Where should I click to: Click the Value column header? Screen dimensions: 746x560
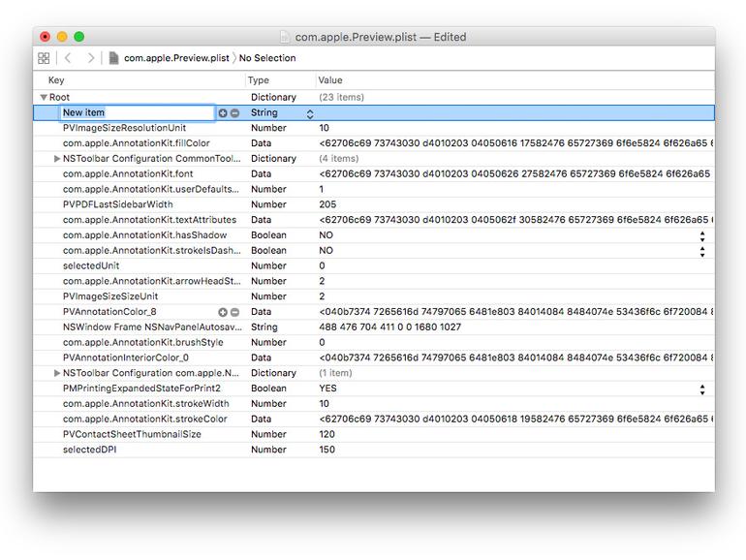330,80
